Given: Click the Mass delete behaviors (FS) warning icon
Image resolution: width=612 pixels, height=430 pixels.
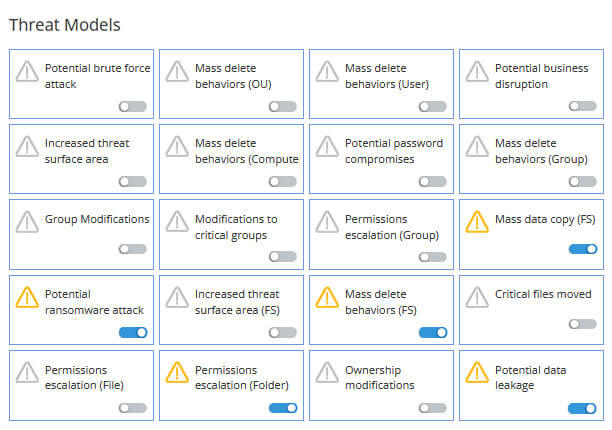Looking at the screenshot, I should point(327,297).
